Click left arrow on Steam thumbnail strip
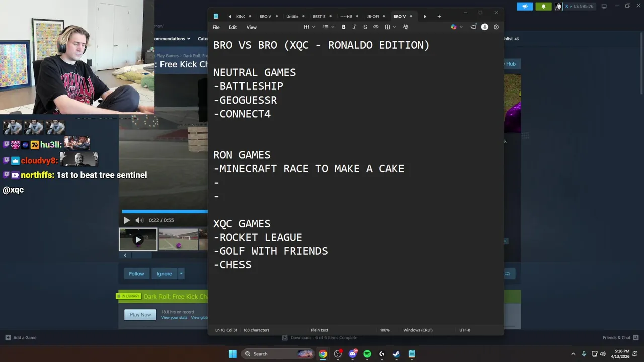 click(x=125, y=255)
